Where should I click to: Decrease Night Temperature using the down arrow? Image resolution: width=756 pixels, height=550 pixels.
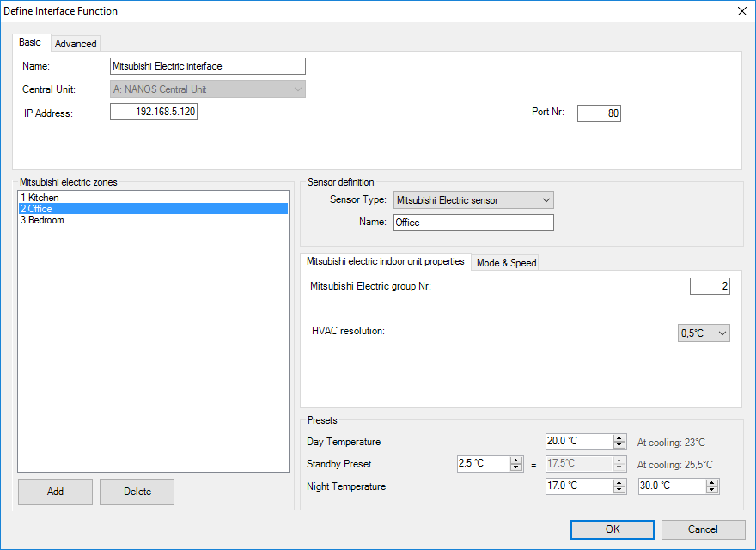(x=619, y=490)
